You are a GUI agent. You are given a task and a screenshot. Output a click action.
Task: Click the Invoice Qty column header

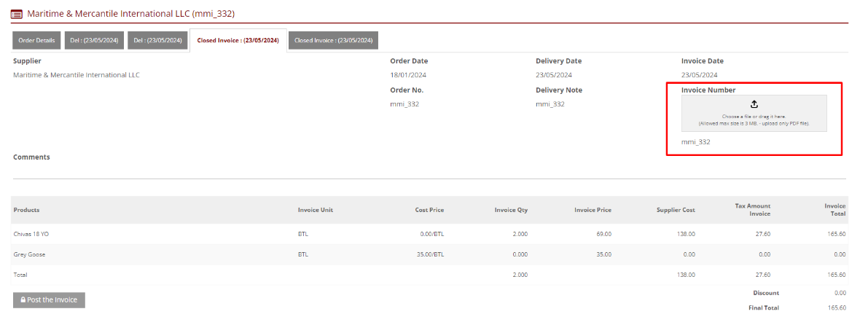tap(510, 210)
